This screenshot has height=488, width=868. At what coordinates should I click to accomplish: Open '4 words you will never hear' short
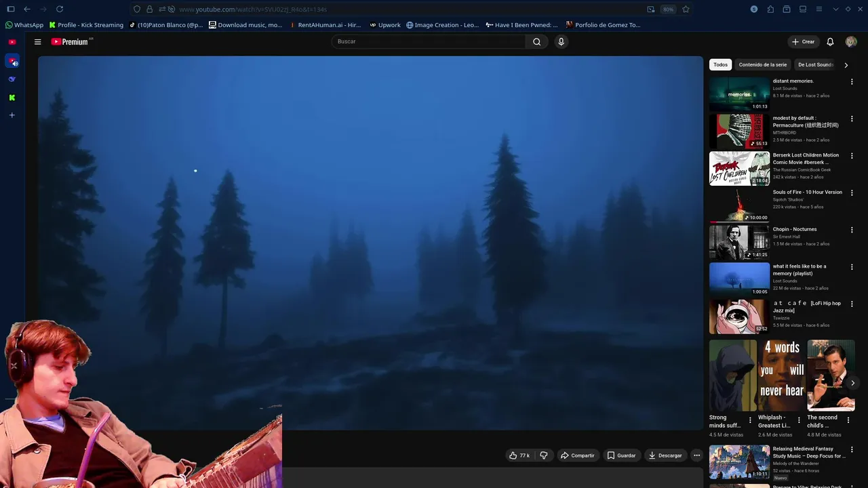[782, 375]
